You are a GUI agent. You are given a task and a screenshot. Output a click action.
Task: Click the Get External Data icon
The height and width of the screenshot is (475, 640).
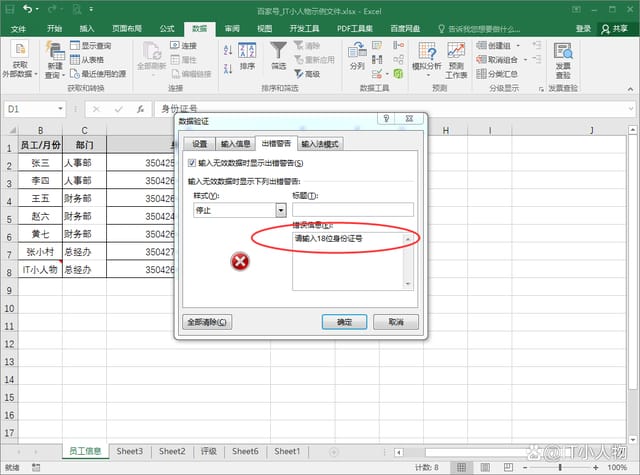(20, 49)
